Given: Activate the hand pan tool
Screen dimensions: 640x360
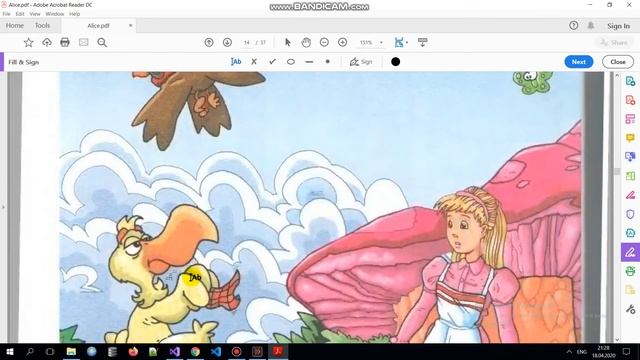Looking at the screenshot, I should pos(306,42).
